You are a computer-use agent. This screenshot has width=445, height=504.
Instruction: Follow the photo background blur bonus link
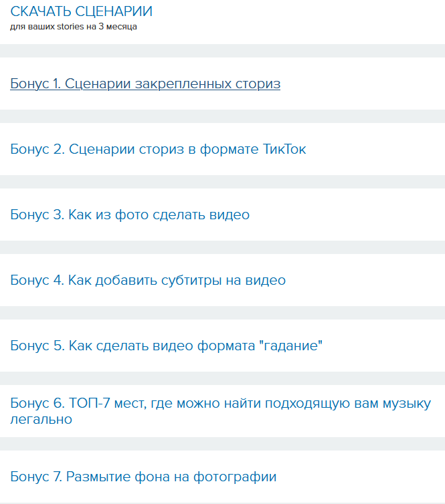tap(143, 477)
